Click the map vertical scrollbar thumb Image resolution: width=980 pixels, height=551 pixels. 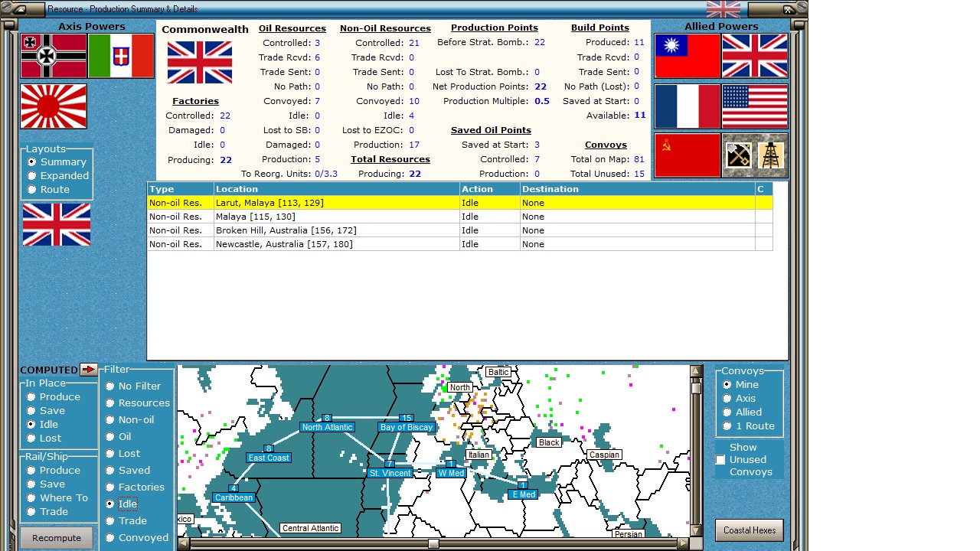pos(696,388)
